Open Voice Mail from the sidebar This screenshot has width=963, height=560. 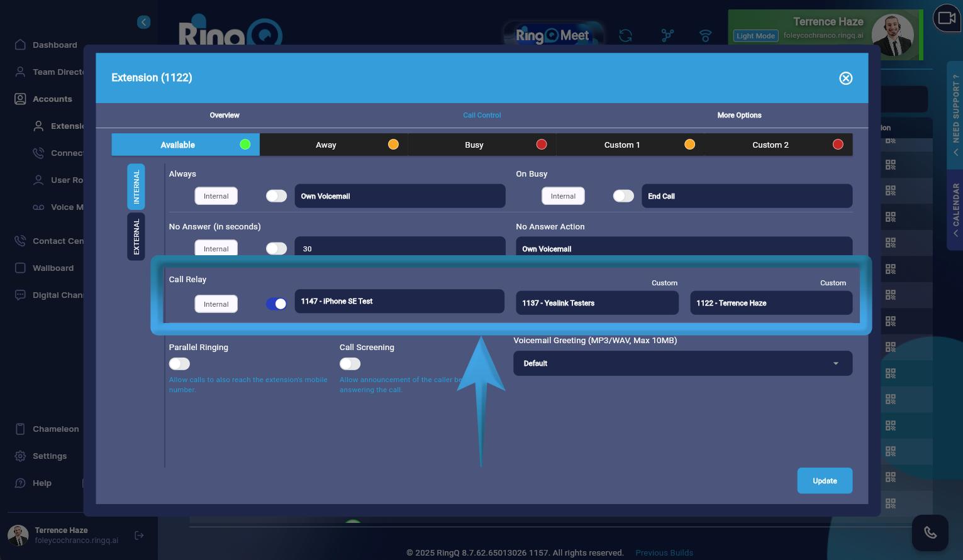coord(69,207)
